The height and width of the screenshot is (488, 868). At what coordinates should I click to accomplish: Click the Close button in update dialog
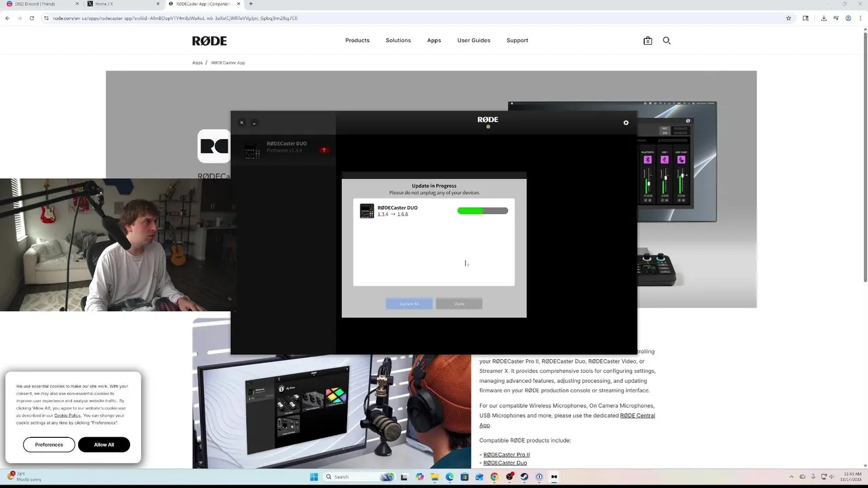459,304
